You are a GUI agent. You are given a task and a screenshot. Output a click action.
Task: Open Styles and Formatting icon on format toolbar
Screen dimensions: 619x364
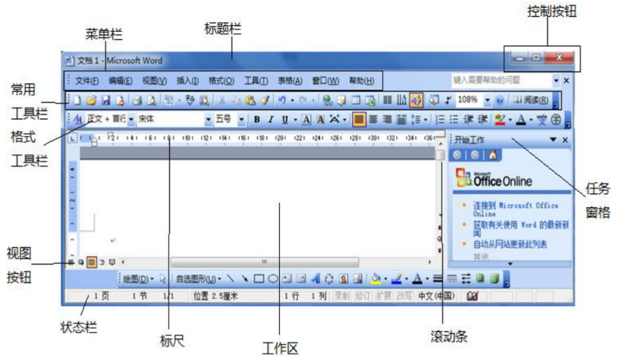pos(77,119)
